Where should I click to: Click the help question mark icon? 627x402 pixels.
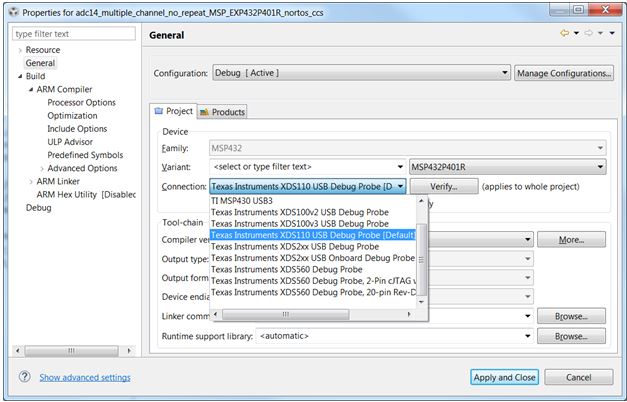(x=24, y=377)
